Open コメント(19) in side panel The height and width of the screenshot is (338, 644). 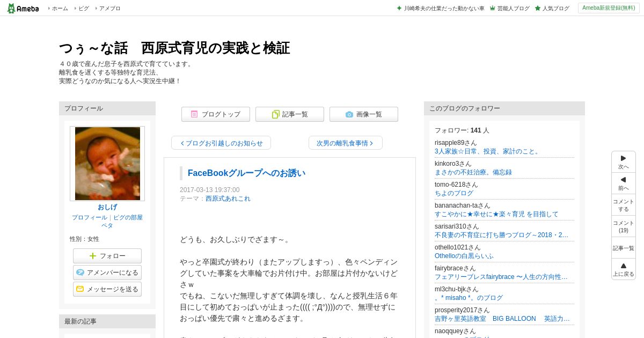624,226
